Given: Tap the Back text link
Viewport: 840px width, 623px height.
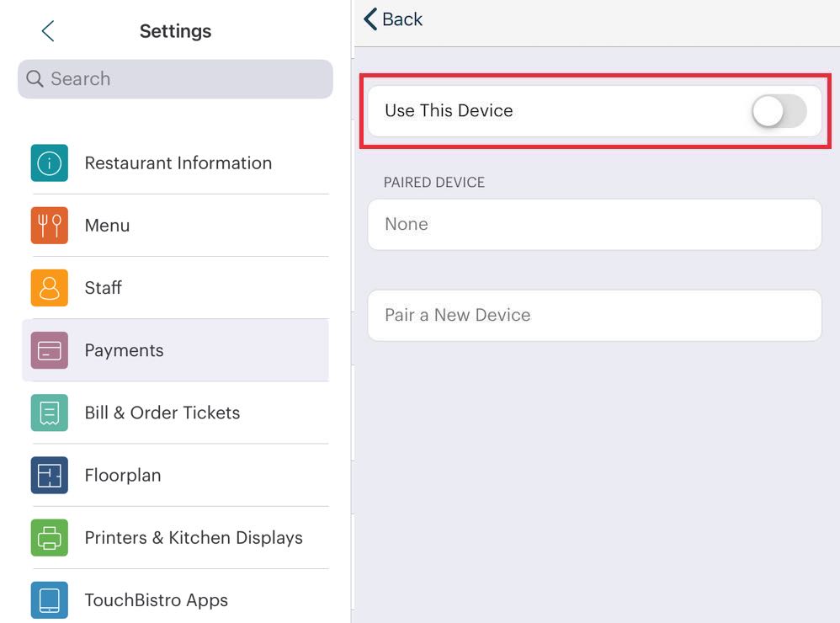Looking at the screenshot, I should 402,19.
